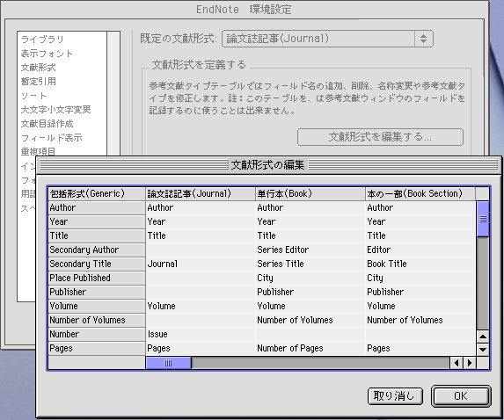Click the Number of Pages cell
The height and width of the screenshot is (420, 504).
310,349
